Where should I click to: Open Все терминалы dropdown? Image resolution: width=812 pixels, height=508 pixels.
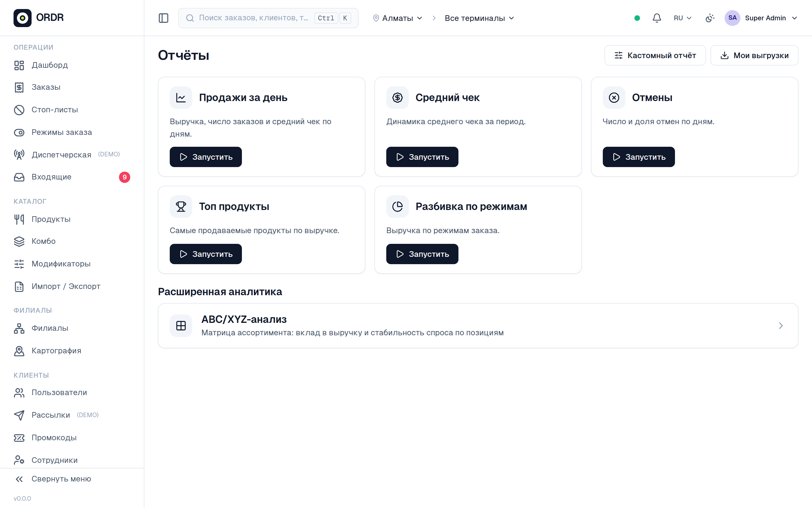pyautogui.click(x=479, y=18)
